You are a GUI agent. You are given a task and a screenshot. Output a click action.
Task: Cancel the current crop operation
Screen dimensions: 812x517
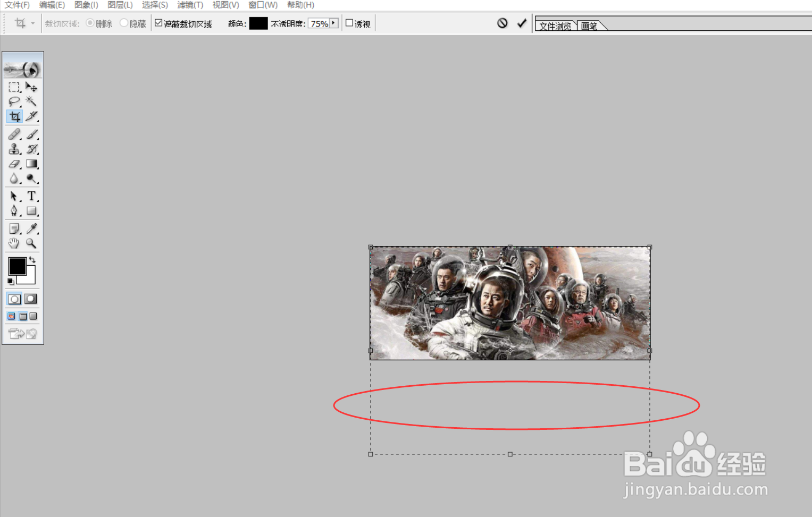click(503, 23)
